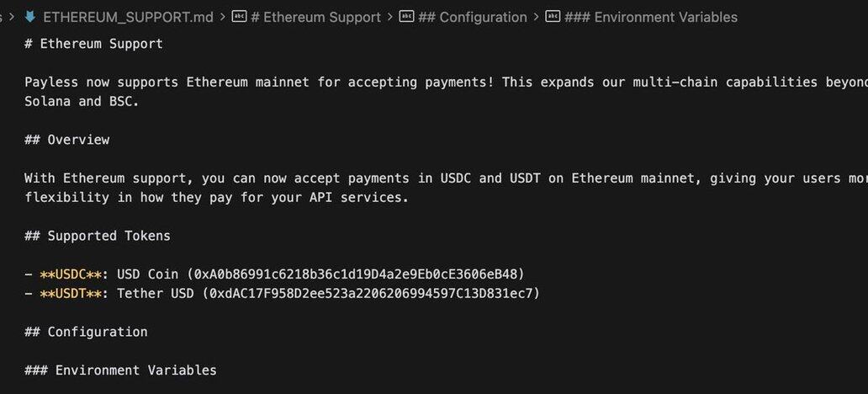Click the bold **USDC** text

click(71, 274)
